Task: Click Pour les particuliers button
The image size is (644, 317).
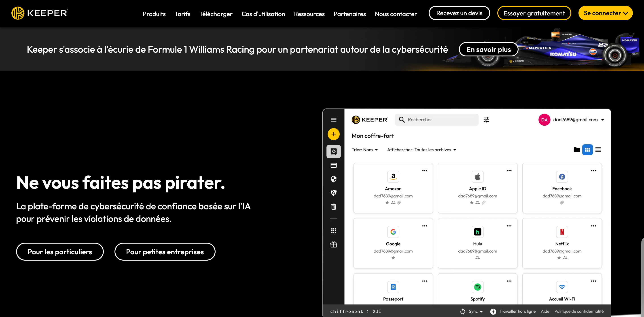Action: click(x=60, y=252)
